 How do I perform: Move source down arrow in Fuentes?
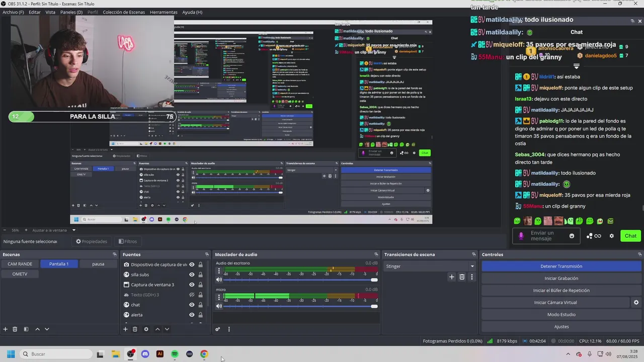click(x=167, y=329)
